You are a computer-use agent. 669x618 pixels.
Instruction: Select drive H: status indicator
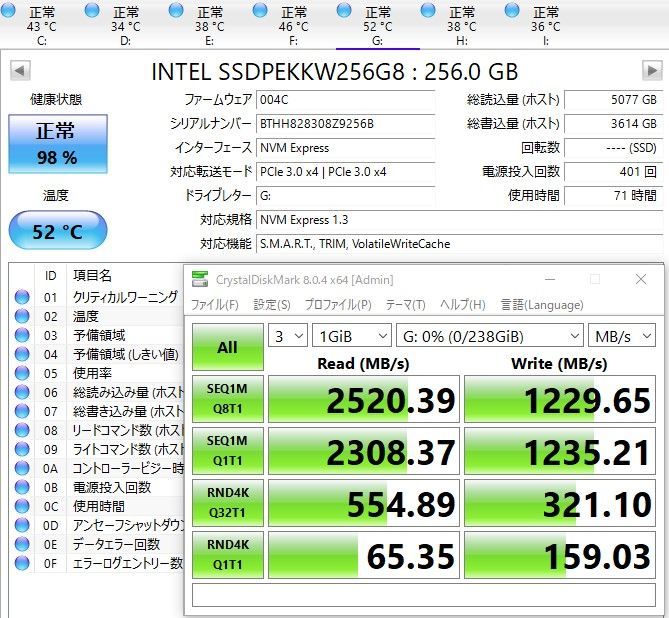pos(428,11)
